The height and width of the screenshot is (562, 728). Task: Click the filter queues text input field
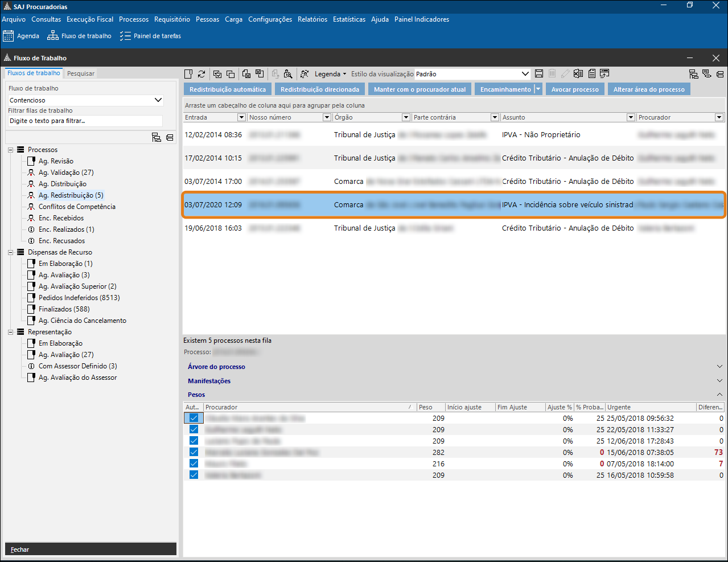click(85, 121)
